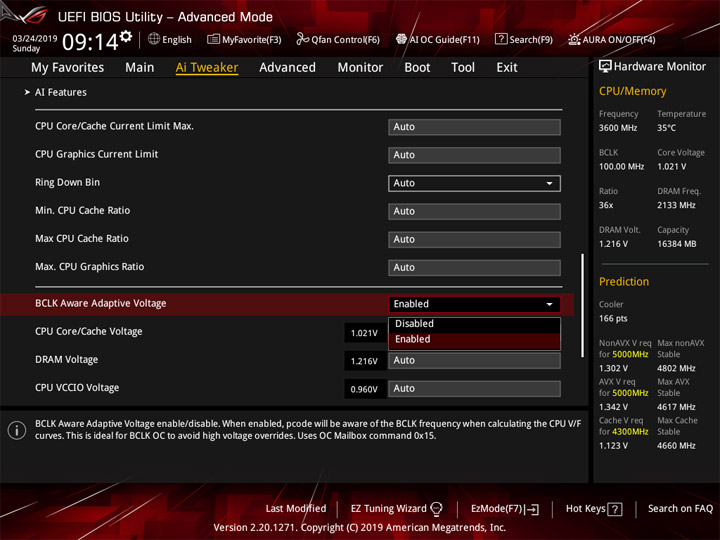
Task: Open MyFavorite(F3) list icon
Action: 213,39
